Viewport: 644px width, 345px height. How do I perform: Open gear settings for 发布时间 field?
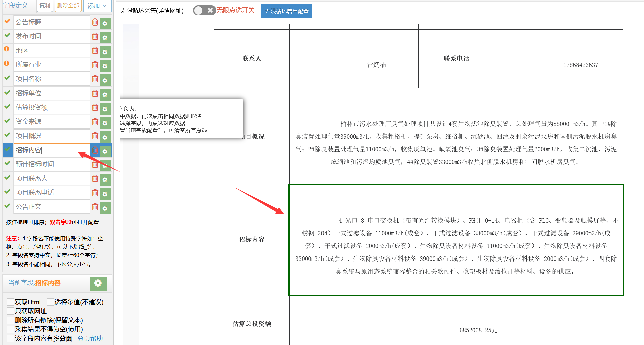click(105, 37)
